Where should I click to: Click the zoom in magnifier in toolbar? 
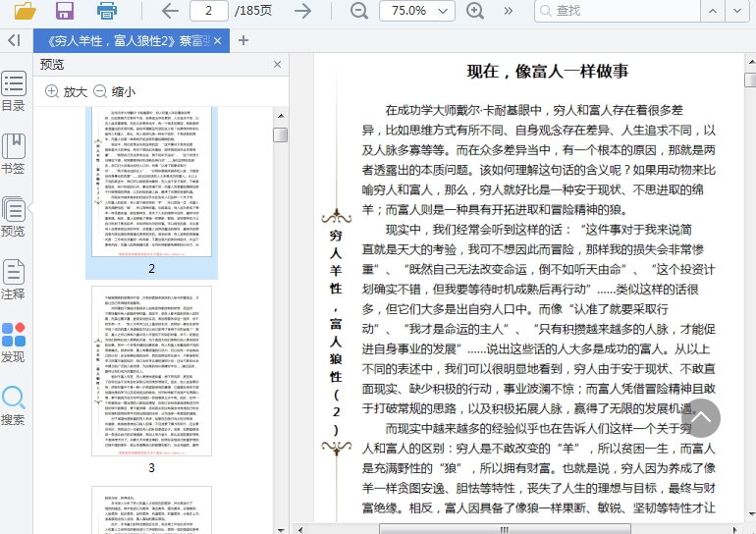[475, 11]
